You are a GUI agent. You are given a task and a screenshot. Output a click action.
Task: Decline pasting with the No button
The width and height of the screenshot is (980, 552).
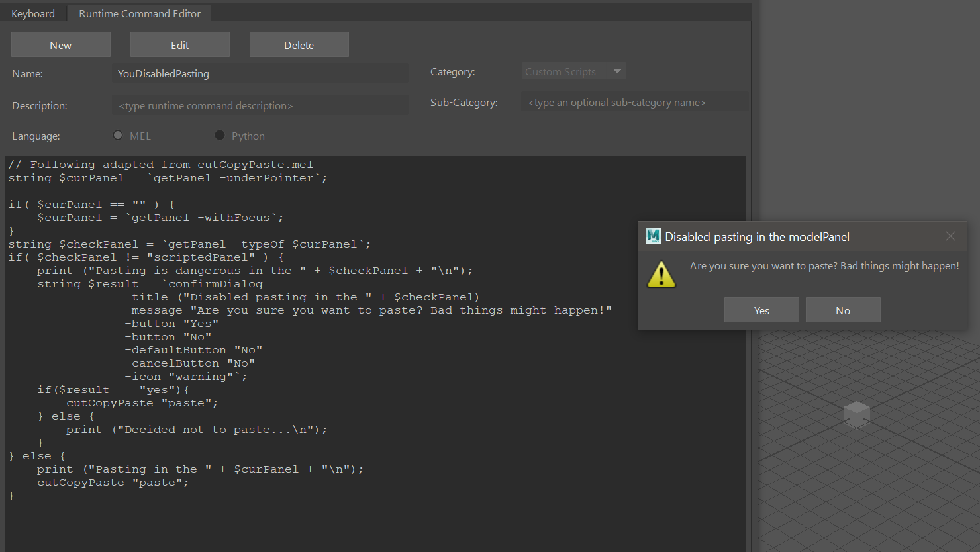pos(843,310)
